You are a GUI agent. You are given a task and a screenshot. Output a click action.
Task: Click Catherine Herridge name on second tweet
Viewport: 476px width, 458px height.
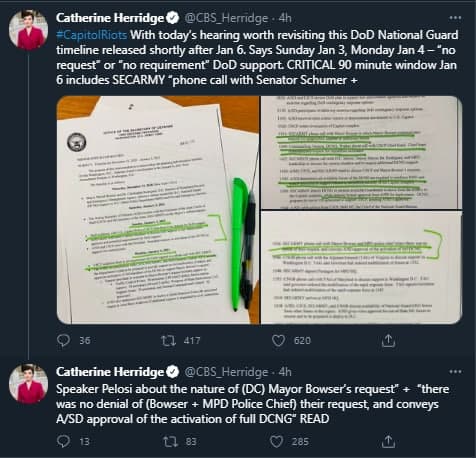pos(110,372)
